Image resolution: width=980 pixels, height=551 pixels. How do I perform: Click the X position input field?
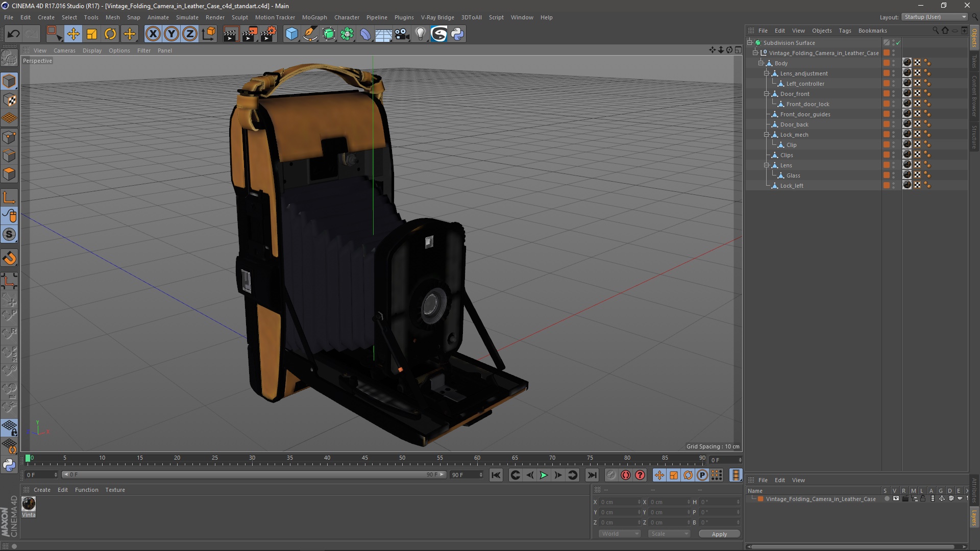(x=619, y=503)
